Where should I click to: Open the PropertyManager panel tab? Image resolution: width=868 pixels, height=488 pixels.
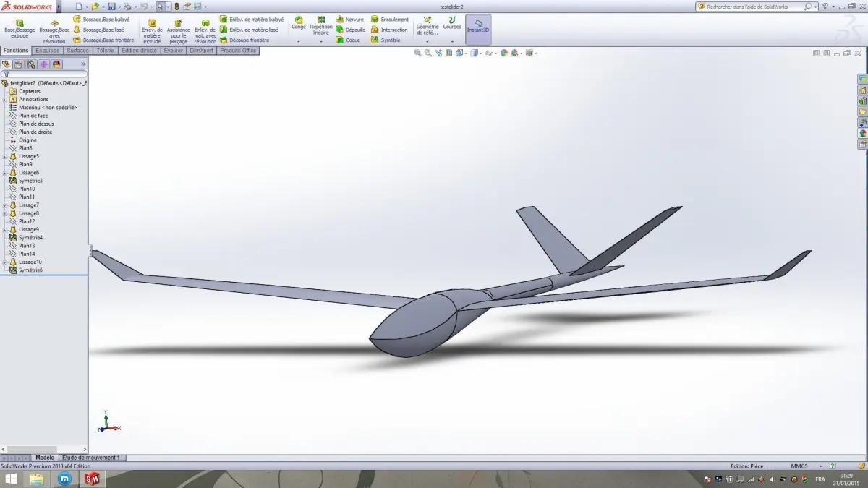tap(19, 64)
